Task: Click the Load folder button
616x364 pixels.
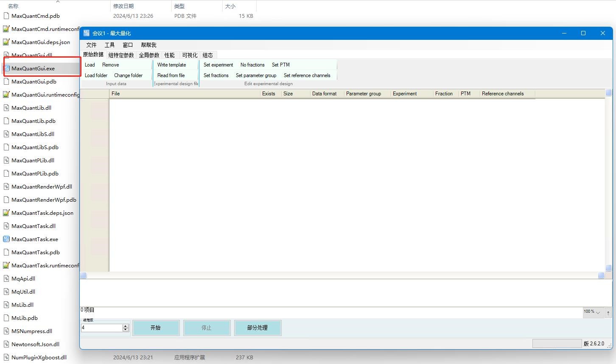Action: tap(96, 75)
